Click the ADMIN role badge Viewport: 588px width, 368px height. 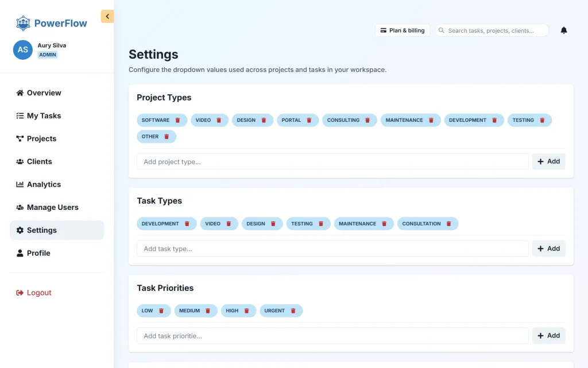click(48, 55)
